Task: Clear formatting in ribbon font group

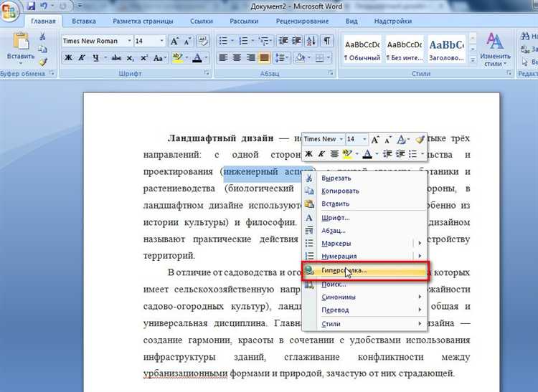Action: pos(203,41)
